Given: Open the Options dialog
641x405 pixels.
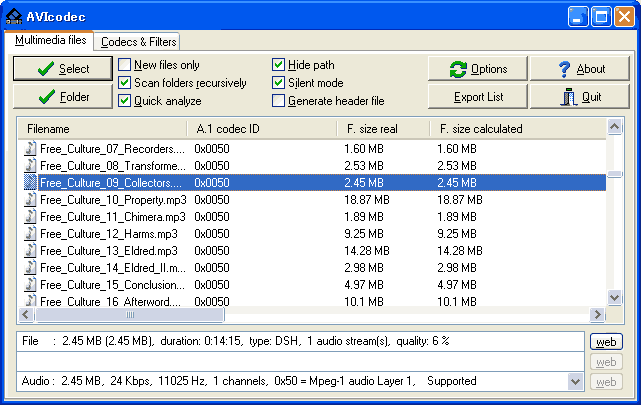Looking at the screenshot, I should (x=477, y=69).
